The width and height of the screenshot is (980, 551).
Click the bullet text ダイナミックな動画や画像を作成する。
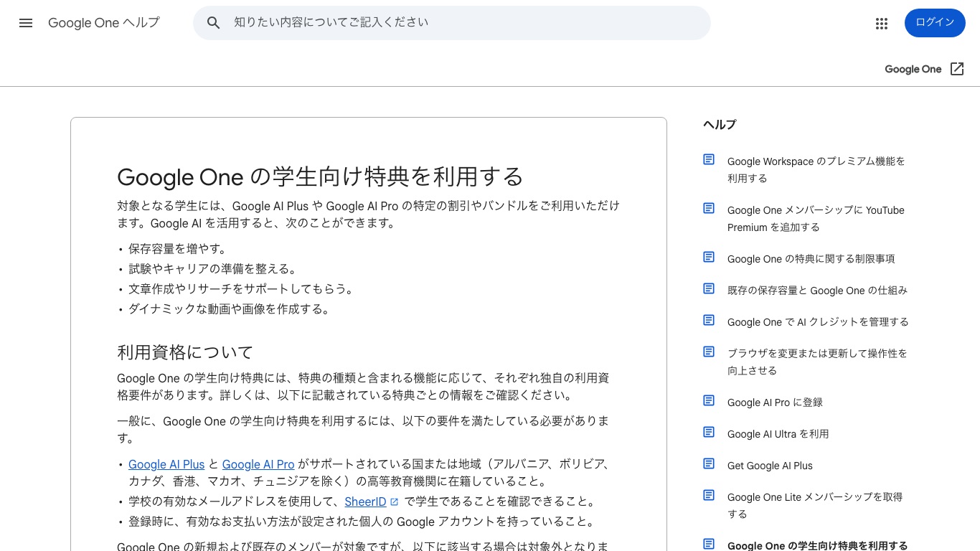click(230, 309)
